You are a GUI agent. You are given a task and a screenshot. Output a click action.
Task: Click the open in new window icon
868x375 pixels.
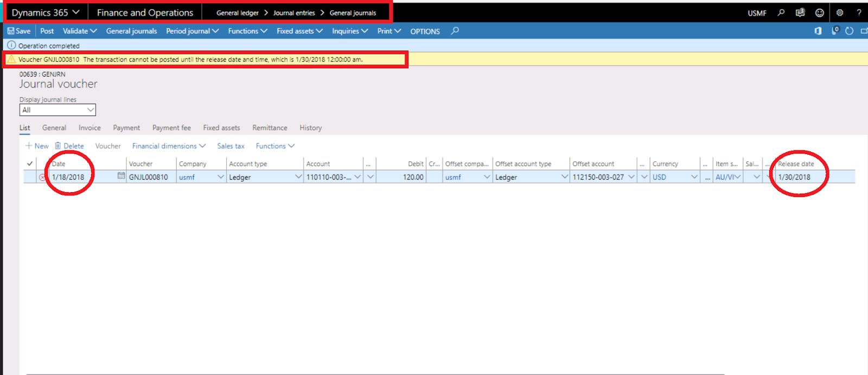click(864, 31)
